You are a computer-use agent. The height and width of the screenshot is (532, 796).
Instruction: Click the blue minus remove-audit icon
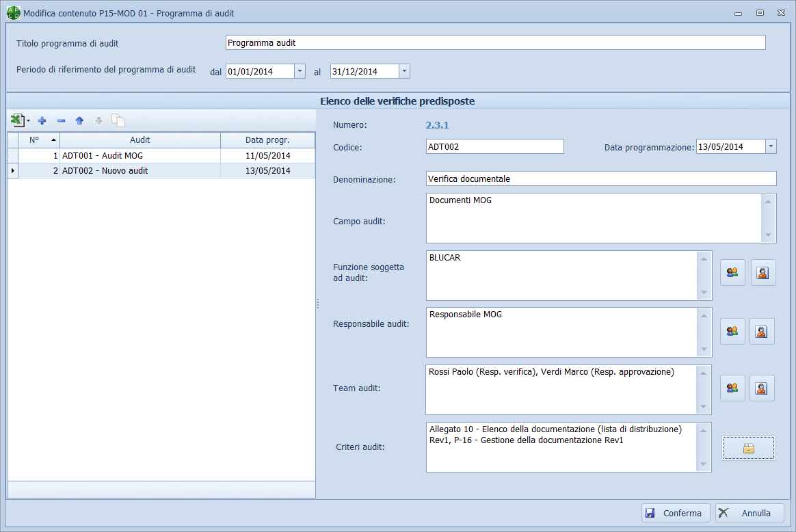click(x=61, y=121)
